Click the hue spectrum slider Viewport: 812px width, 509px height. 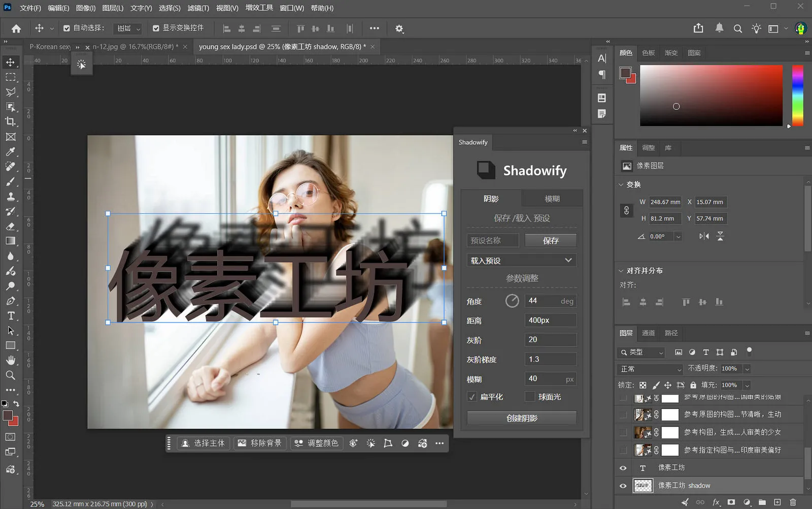point(798,96)
